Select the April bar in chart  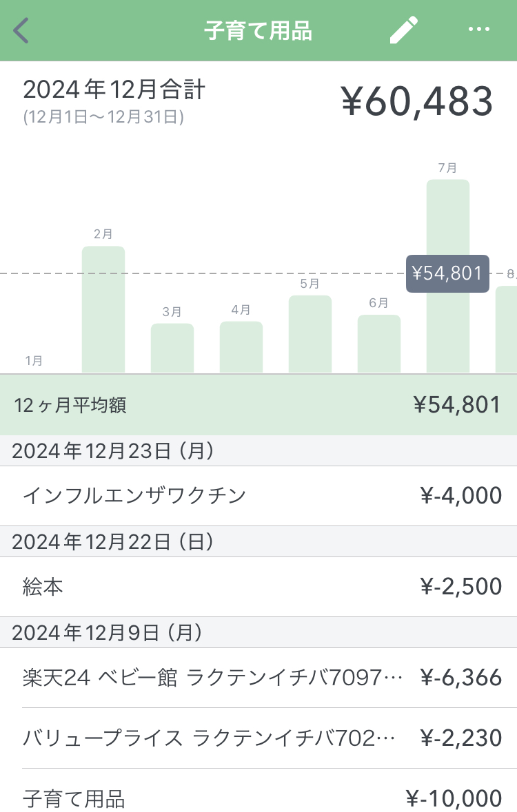tap(241, 347)
